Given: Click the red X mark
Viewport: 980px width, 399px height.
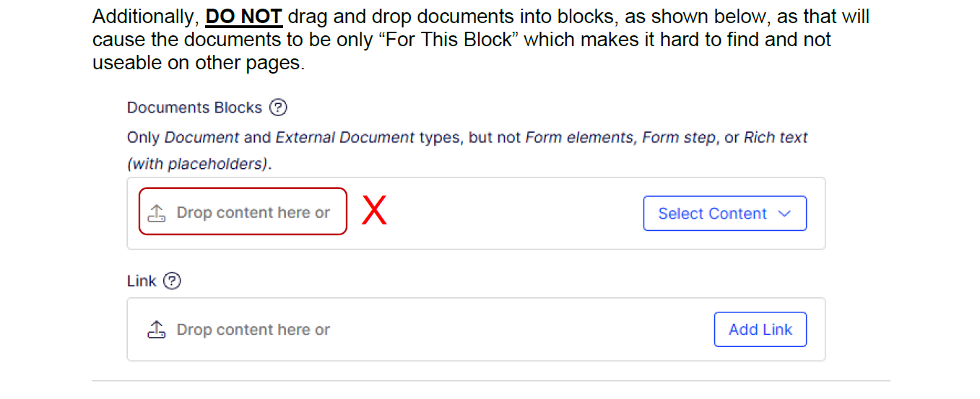Looking at the screenshot, I should click(374, 211).
